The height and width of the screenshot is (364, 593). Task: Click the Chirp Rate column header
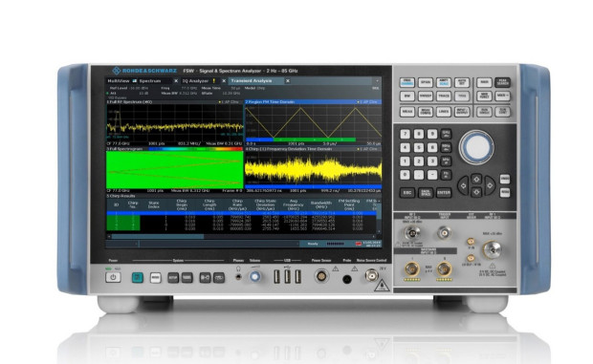tap(237, 204)
